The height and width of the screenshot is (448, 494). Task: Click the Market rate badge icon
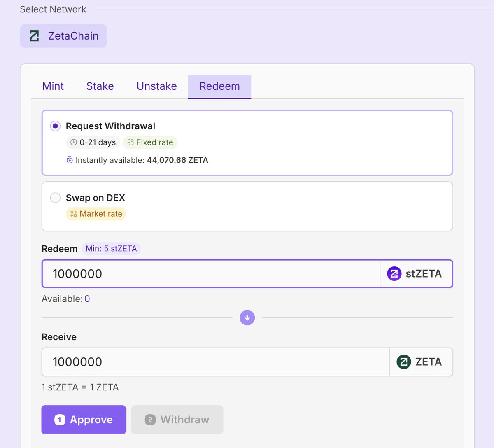click(74, 214)
